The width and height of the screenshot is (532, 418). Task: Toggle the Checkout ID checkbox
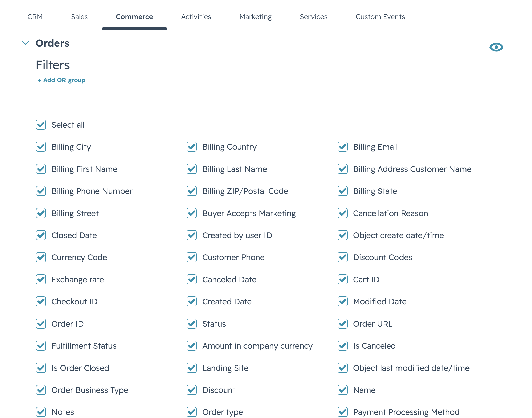coord(41,301)
